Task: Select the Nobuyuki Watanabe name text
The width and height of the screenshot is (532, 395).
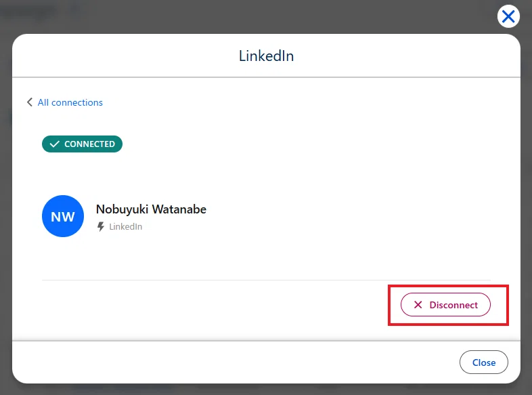Action: pyautogui.click(x=151, y=209)
